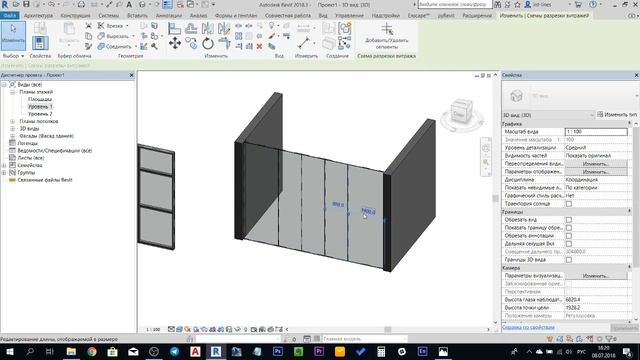Collapse Виды (все) tree node

click(4, 84)
